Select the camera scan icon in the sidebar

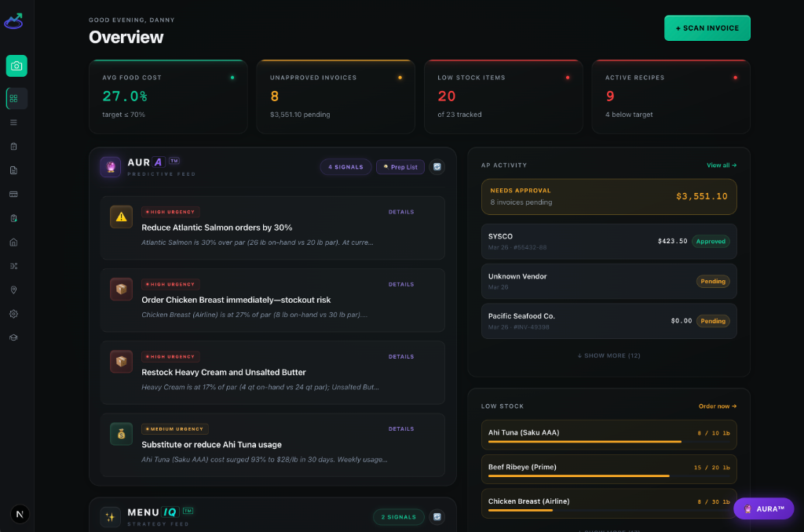pos(16,66)
